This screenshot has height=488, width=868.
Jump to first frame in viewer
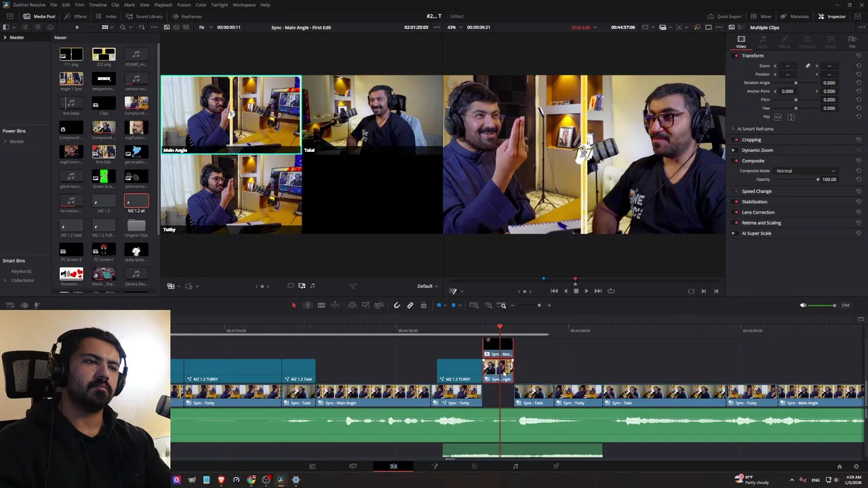[x=554, y=291]
